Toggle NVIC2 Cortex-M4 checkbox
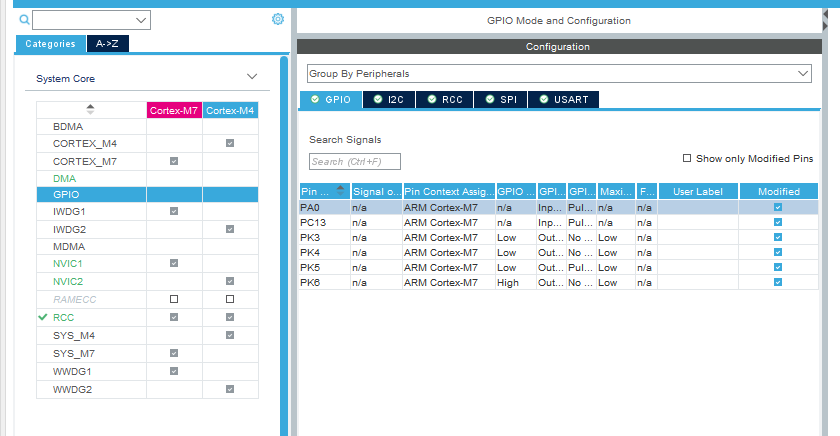The height and width of the screenshot is (436, 840). click(x=230, y=281)
